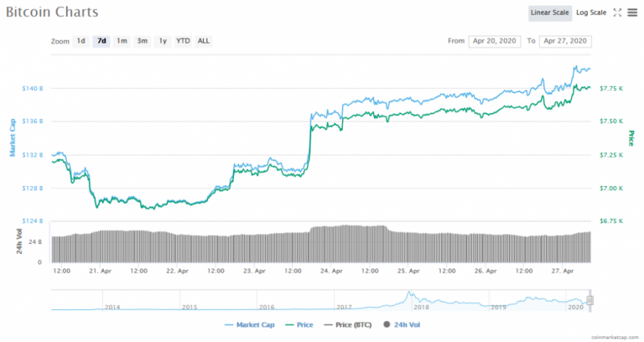
Task: Click the vertical Market Cap axis title
Action: point(12,137)
